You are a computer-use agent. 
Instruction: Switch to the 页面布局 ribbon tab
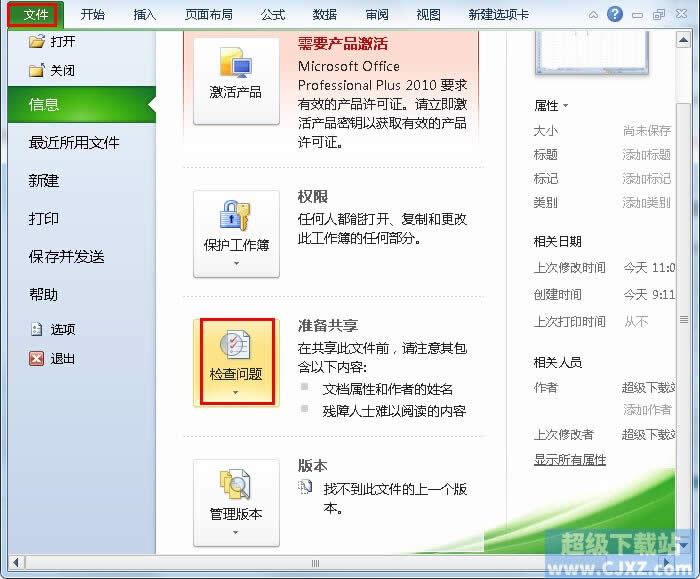click(x=209, y=15)
